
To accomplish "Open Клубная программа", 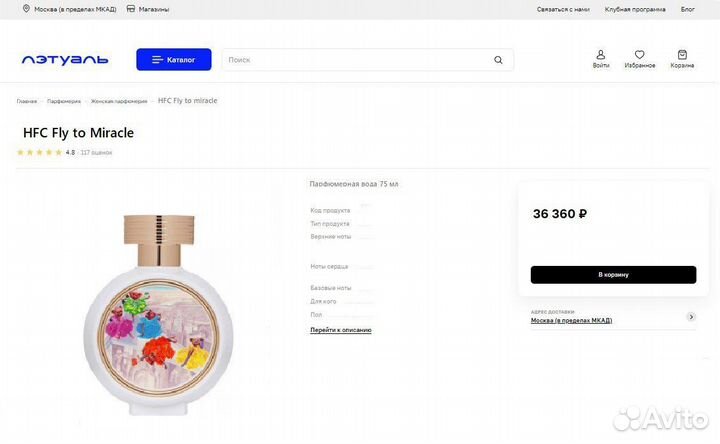I will coord(635,9).
